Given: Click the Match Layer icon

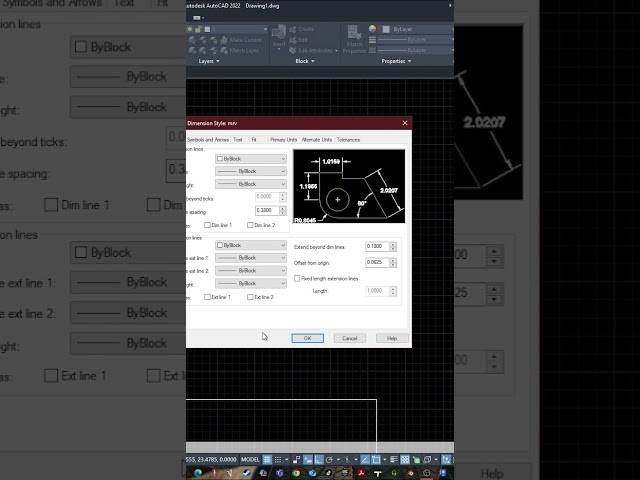Looking at the screenshot, I should click(x=224, y=51).
